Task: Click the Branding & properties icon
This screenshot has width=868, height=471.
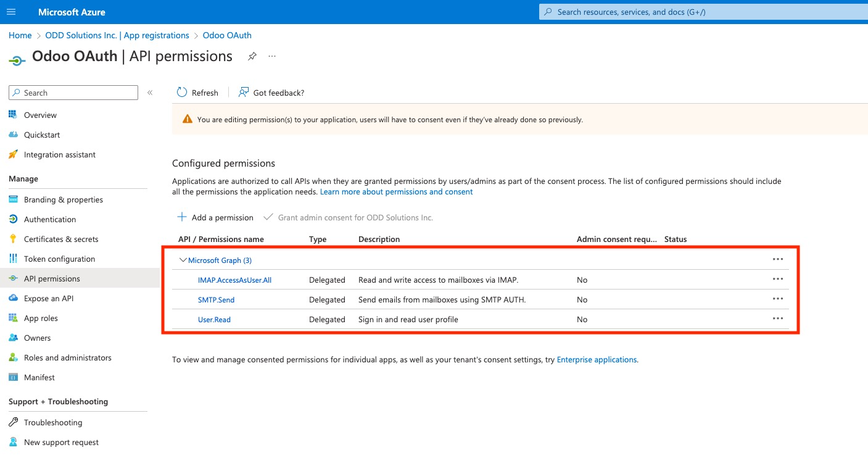Action: point(13,199)
